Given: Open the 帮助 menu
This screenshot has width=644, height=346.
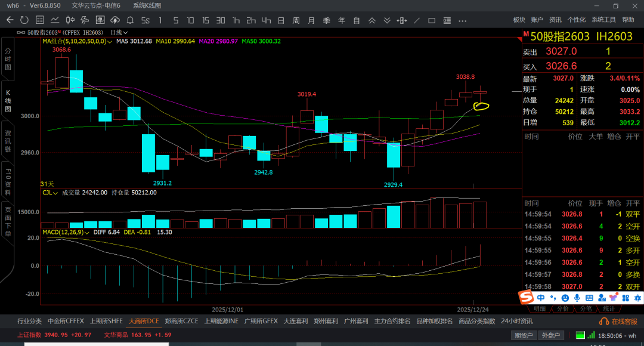Looking at the screenshot, I should pos(628,20).
